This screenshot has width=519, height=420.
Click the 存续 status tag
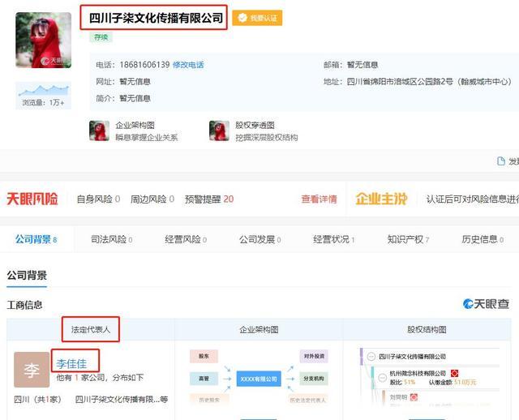pos(101,37)
